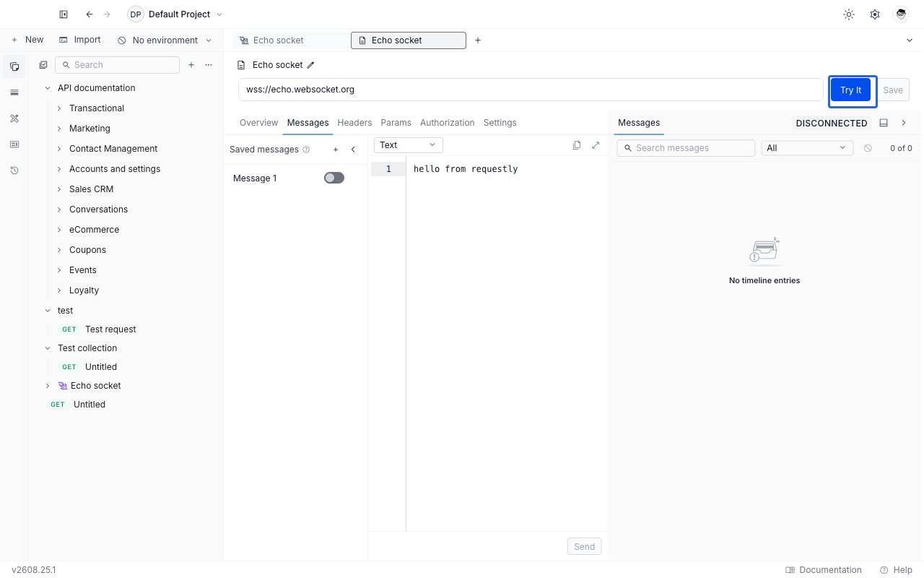
Task: Select Message 1 in saved messages
Action: click(x=255, y=178)
